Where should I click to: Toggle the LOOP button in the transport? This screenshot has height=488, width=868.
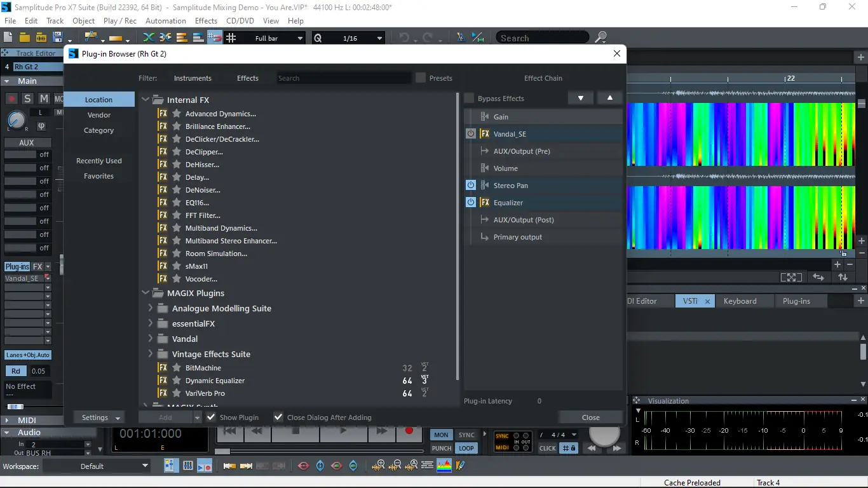(x=466, y=448)
